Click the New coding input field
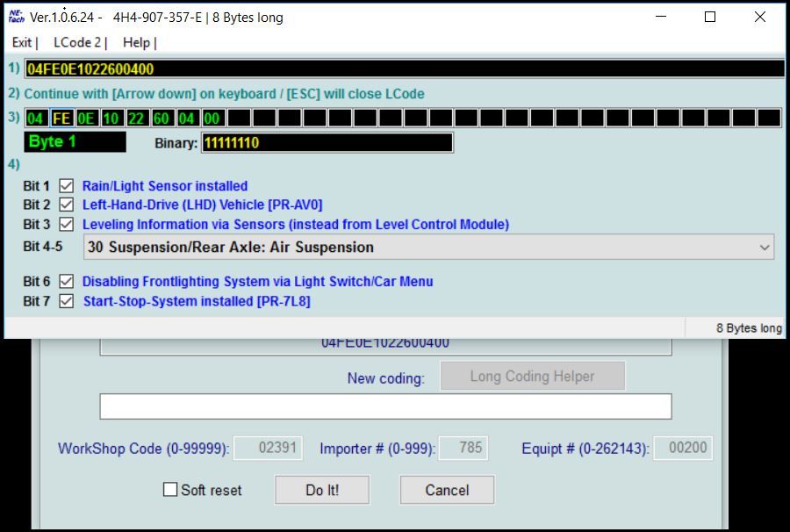Viewport: 790px width, 532px height. click(x=386, y=406)
